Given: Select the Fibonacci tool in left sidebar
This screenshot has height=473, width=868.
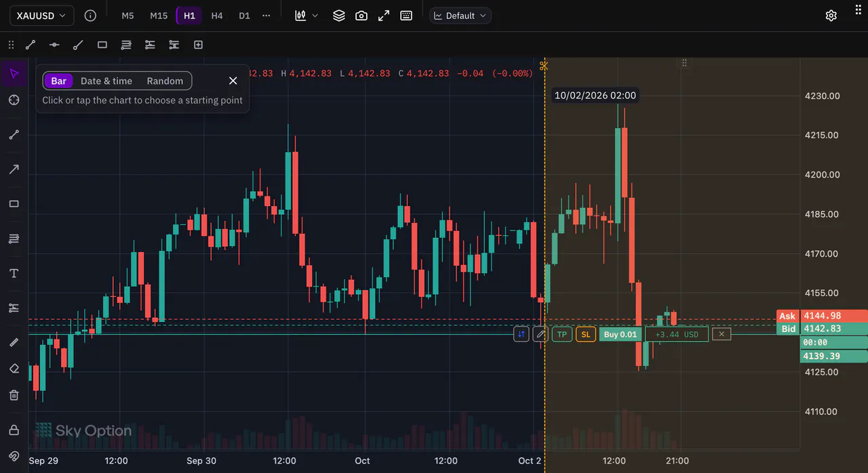Looking at the screenshot, I should (14, 239).
